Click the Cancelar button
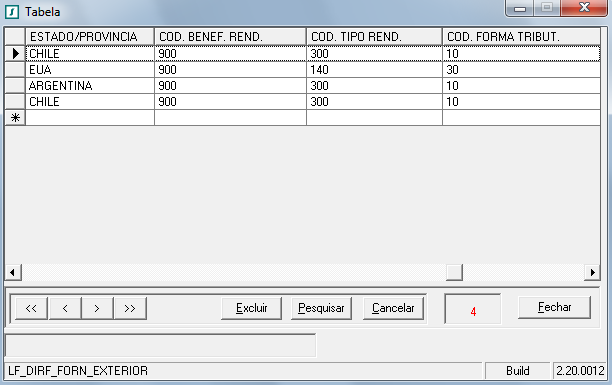Screen dimensions: 612x385 (393, 308)
